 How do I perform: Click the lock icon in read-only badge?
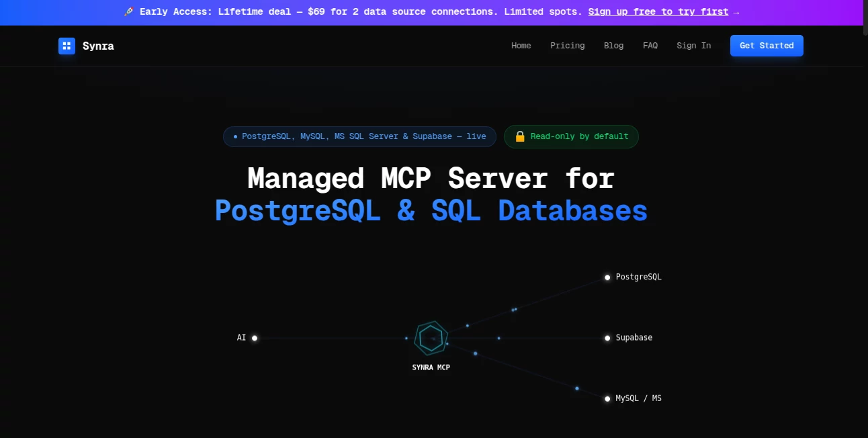[x=519, y=136]
